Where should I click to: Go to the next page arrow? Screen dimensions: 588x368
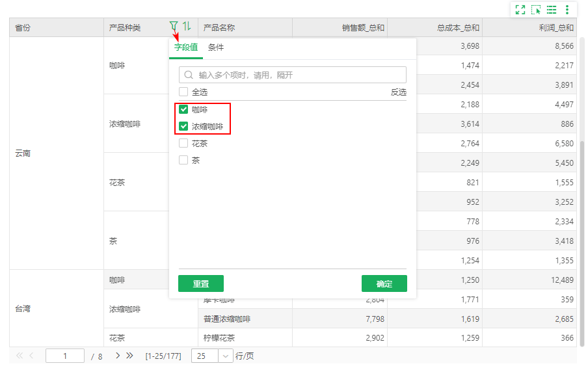click(118, 356)
